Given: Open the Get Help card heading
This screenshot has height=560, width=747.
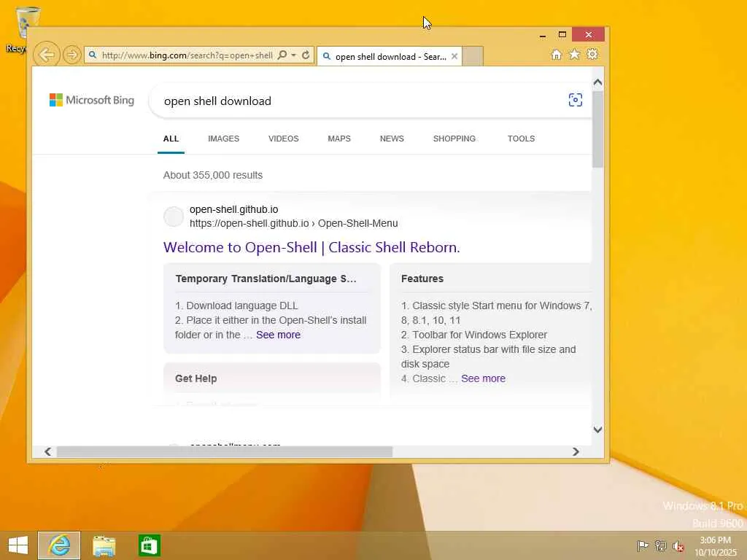Looking at the screenshot, I should click(x=196, y=378).
